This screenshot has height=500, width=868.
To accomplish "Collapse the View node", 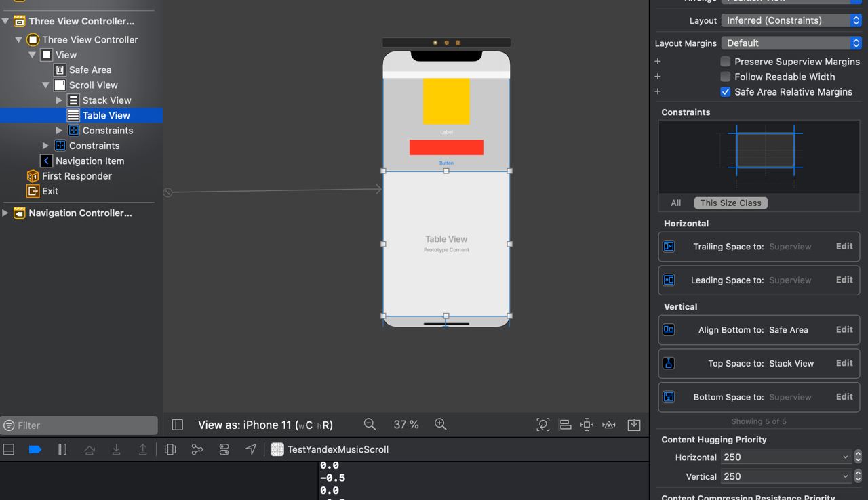I will (33, 55).
